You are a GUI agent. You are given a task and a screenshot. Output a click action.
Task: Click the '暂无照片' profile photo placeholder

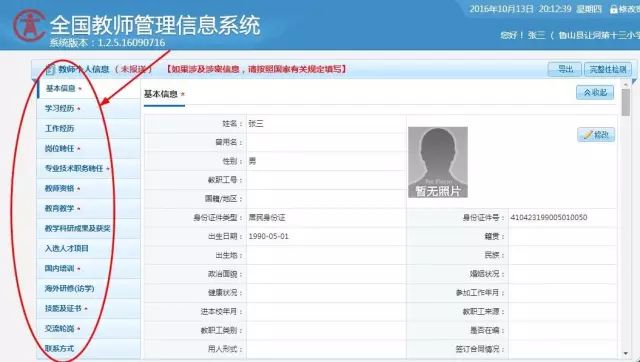[438, 162]
